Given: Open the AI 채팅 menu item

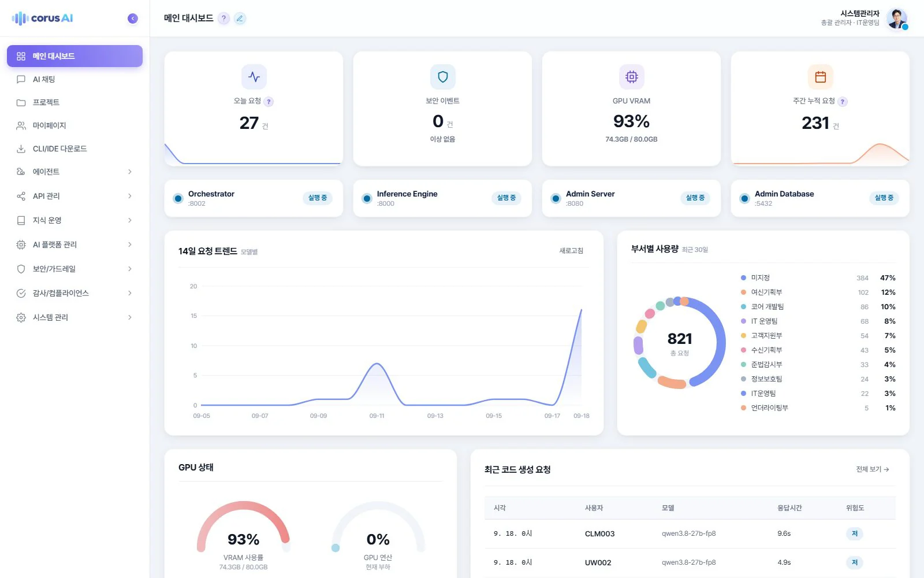Looking at the screenshot, I should click(x=74, y=79).
